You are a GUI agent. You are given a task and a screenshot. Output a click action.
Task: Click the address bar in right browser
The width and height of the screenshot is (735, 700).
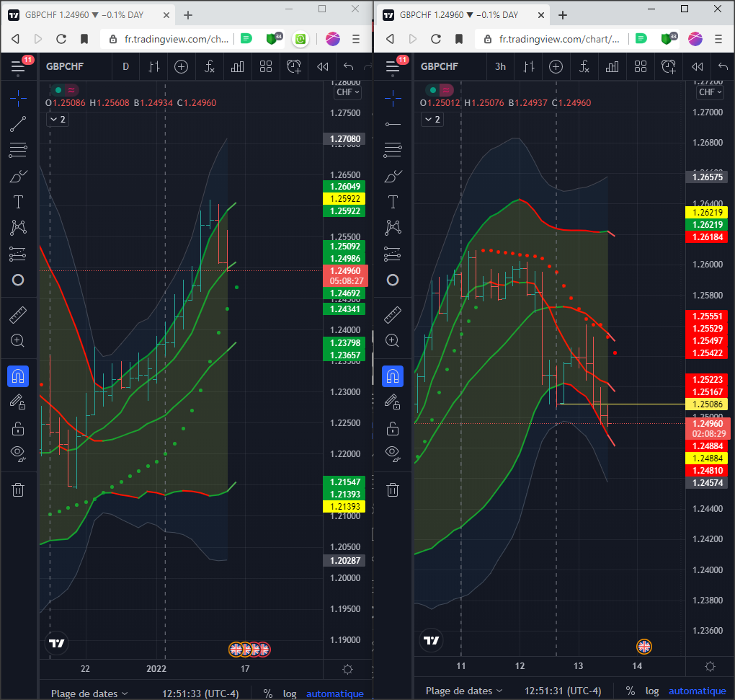tap(552, 40)
